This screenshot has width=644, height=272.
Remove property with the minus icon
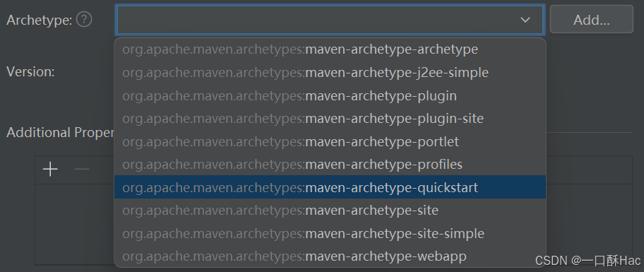(x=82, y=170)
